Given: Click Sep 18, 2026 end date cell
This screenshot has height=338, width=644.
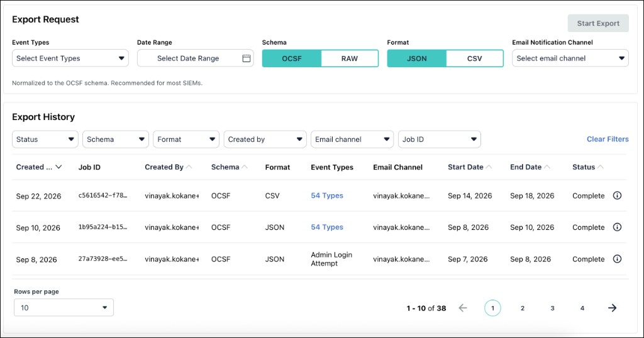Looking at the screenshot, I should click(532, 195).
